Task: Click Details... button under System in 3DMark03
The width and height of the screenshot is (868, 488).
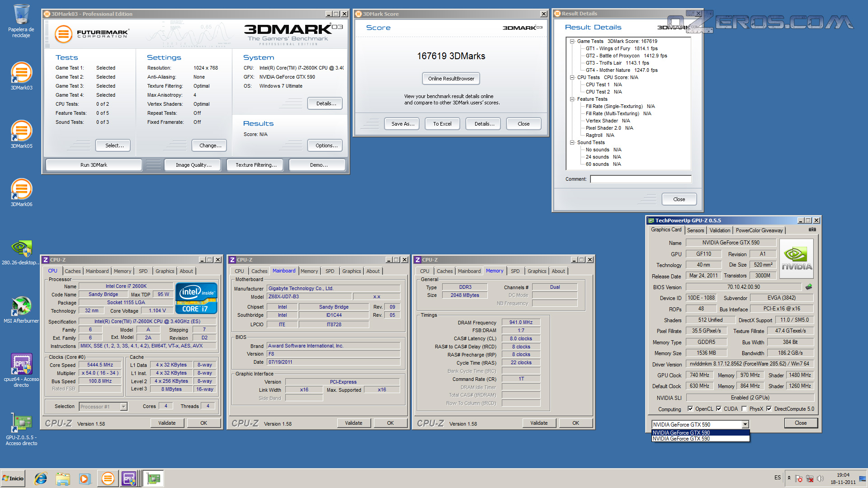Action: pyautogui.click(x=325, y=103)
